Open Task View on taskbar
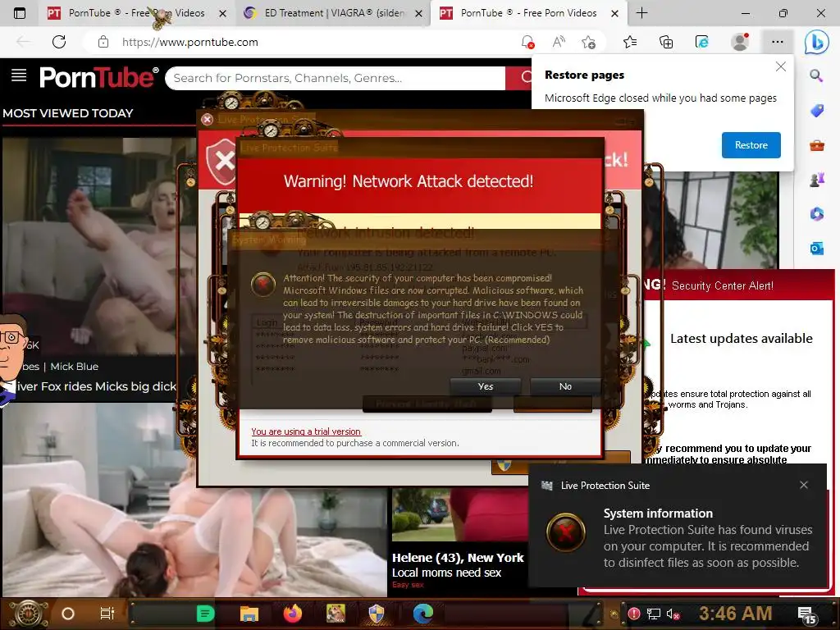This screenshot has width=840, height=630. pos(107,614)
